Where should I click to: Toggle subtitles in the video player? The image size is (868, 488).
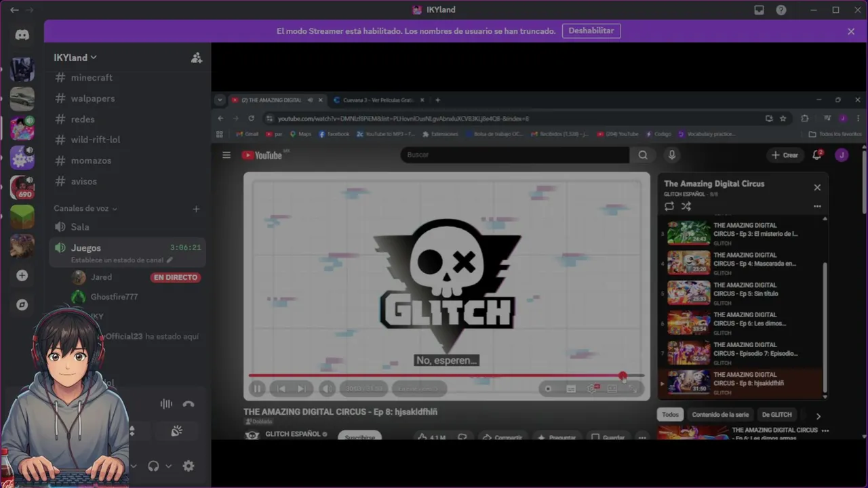point(571,388)
